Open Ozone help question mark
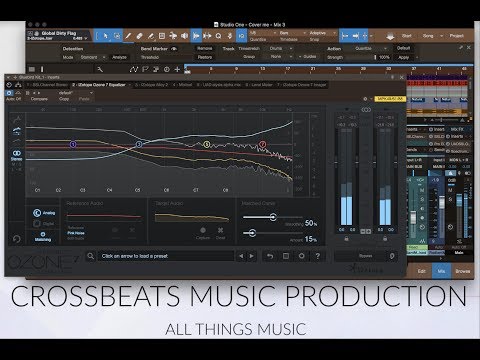The width and height of the screenshot is (480, 360). click(x=318, y=256)
